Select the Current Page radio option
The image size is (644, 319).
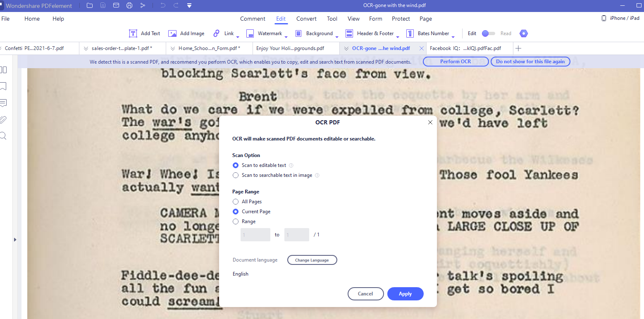click(236, 212)
